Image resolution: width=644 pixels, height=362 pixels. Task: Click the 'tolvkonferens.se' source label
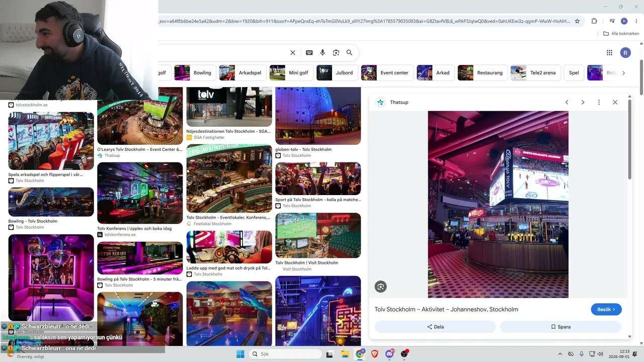(x=120, y=235)
